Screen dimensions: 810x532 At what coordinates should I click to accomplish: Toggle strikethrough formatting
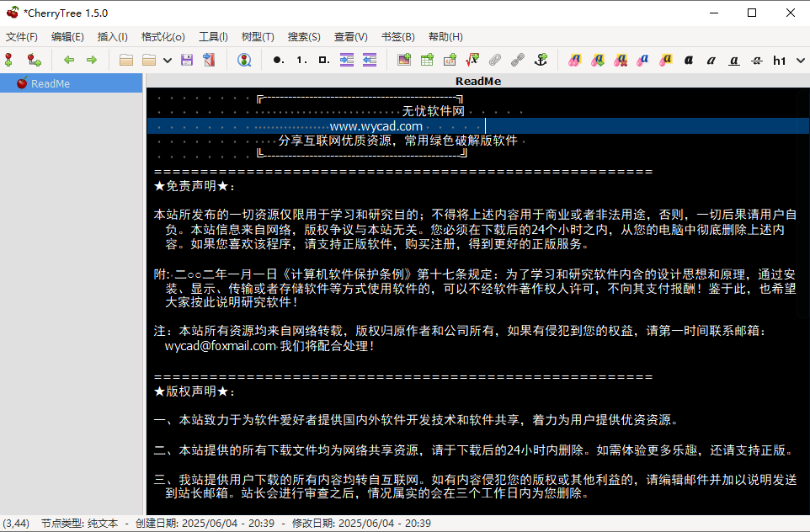click(757, 60)
